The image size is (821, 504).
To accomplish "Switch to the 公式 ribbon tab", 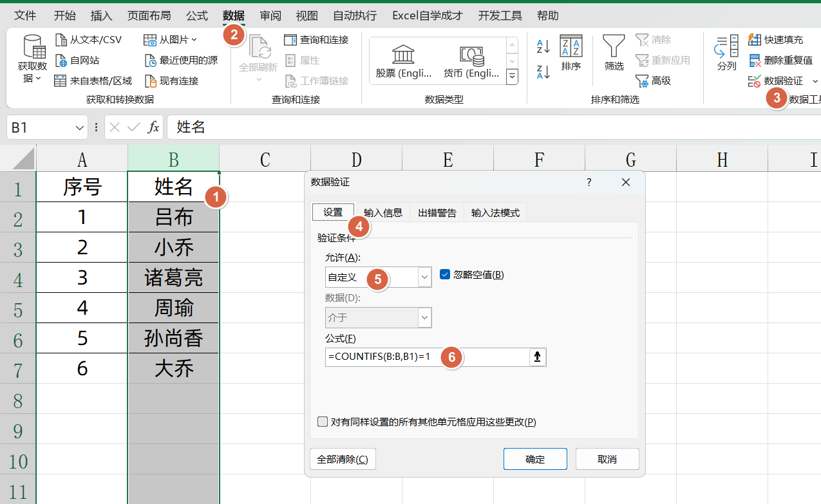I will point(197,15).
